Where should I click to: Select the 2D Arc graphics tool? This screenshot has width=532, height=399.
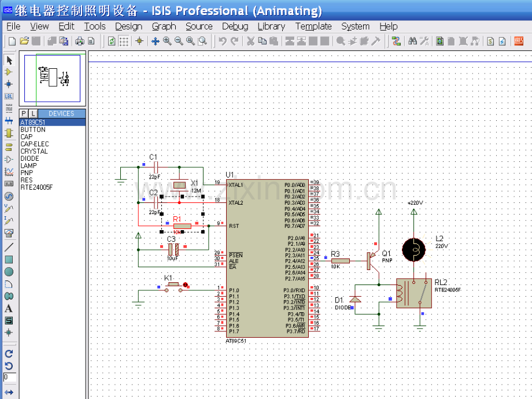pyautogui.click(x=9, y=284)
